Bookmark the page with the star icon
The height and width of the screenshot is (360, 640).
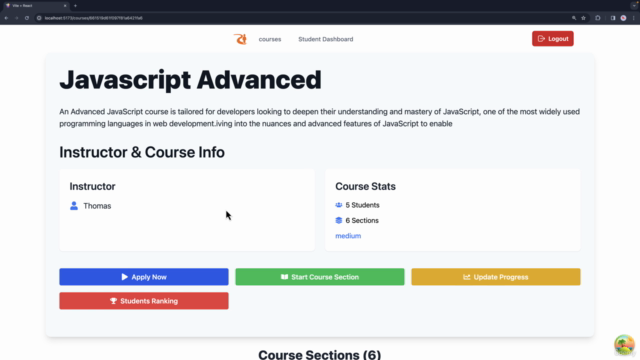click(x=583, y=18)
